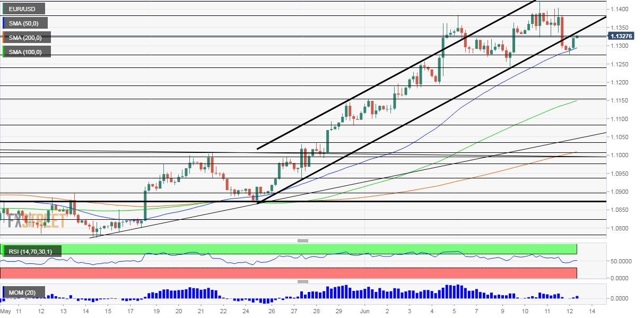Click the pane divider handle above MOM
The image size is (644, 318).
[303, 281]
